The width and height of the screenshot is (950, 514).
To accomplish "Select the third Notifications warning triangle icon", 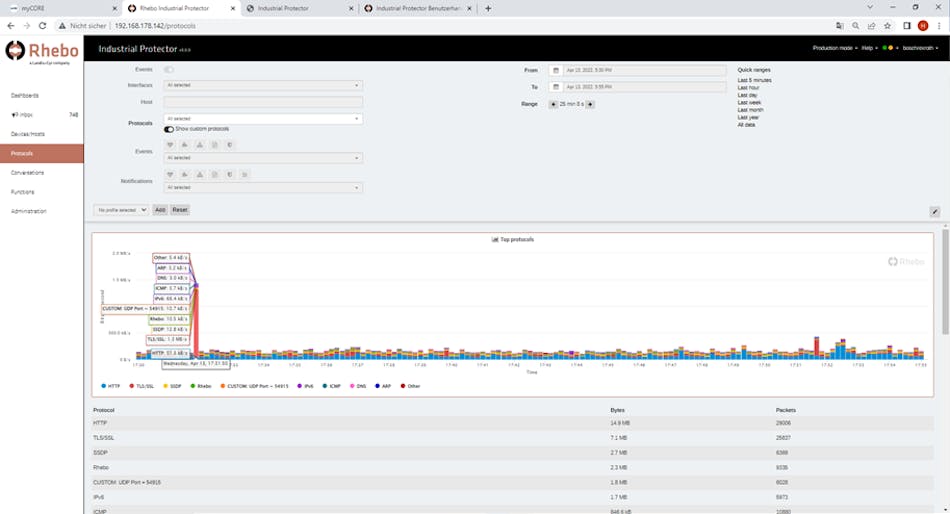I will pyautogui.click(x=199, y=175).
